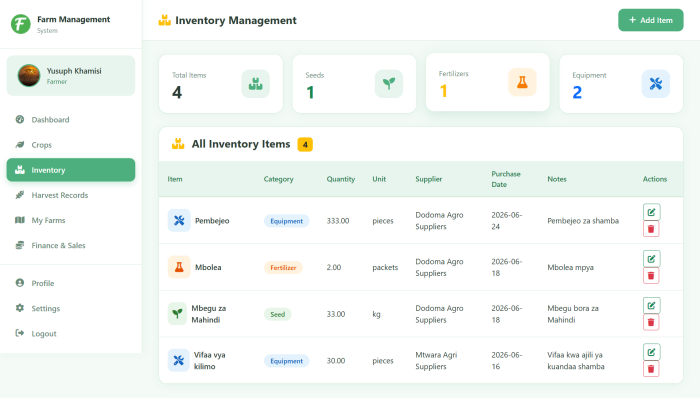Viewport: 700px width, 398px height.
Task: Click the note Pembejeo za shamba
Action: pyautogui.click(x=583, y=221)
